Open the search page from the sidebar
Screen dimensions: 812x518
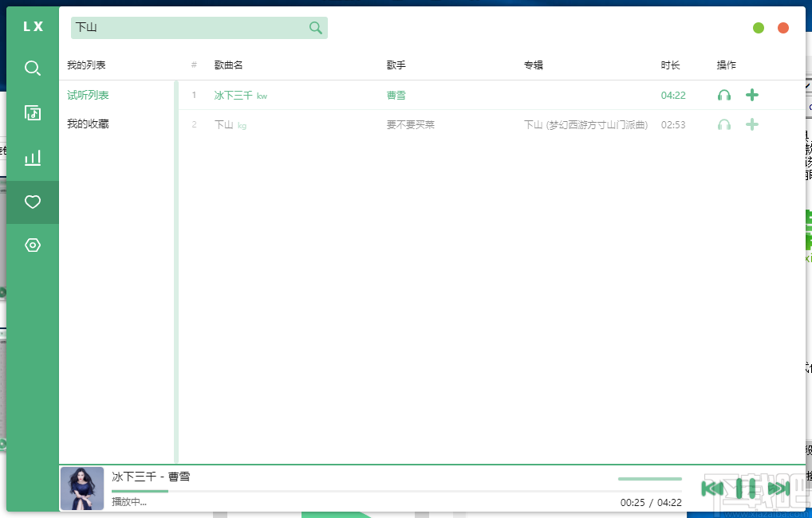(x=32, y=68)
